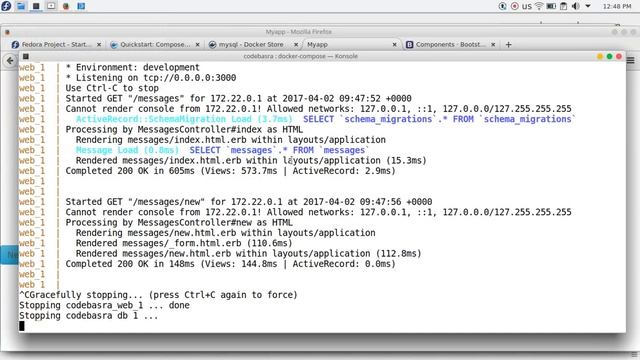Check battery status in system tray
Screen dimensions: 640x360
[551, 6]
